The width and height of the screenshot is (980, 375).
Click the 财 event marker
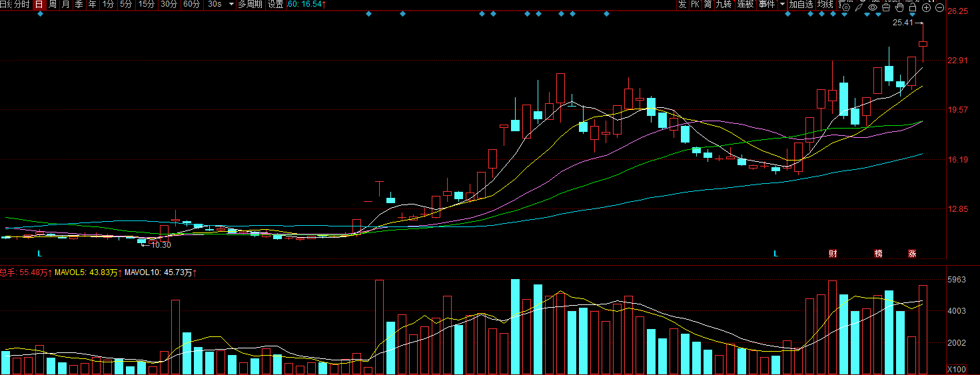click(833, 254)
